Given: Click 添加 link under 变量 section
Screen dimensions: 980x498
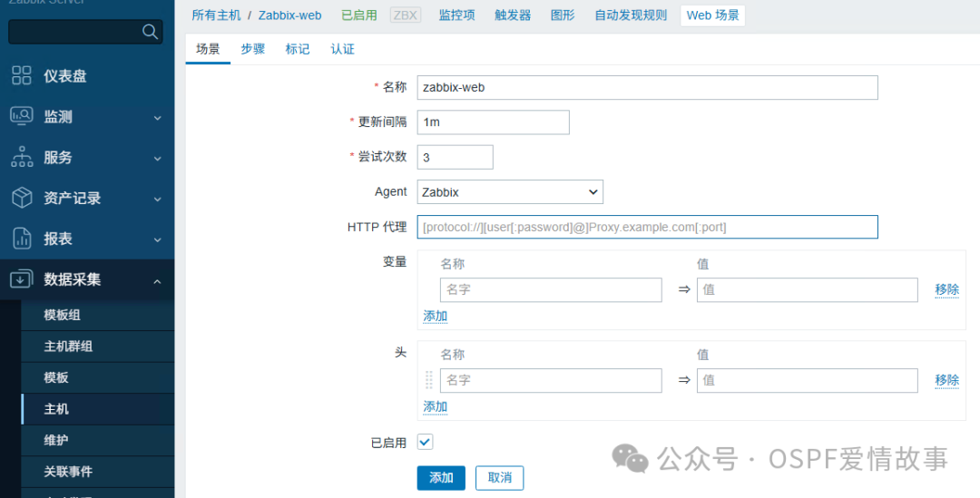Looking at the screenshot, I should pos(435,317).
